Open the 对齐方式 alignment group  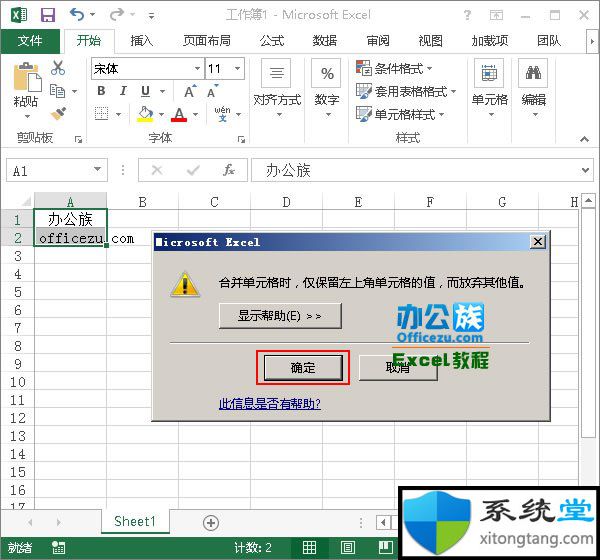[x=277, y=88]
